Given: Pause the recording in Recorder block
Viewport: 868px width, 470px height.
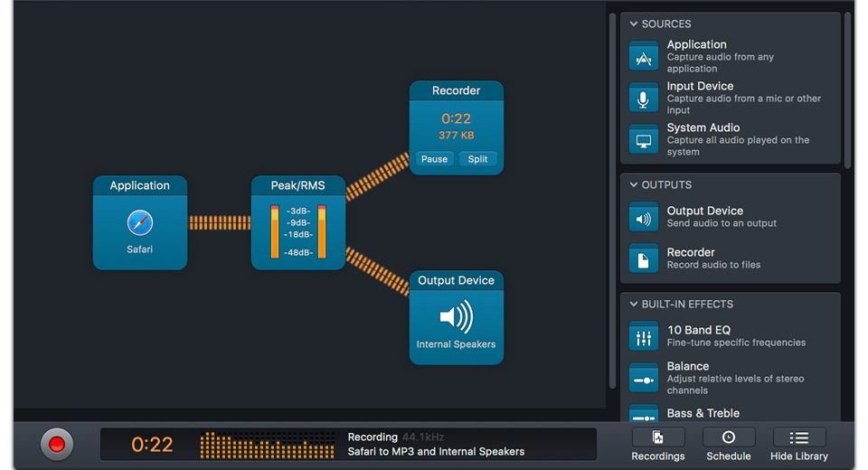Looking at the screenshot, I should 434,159.
